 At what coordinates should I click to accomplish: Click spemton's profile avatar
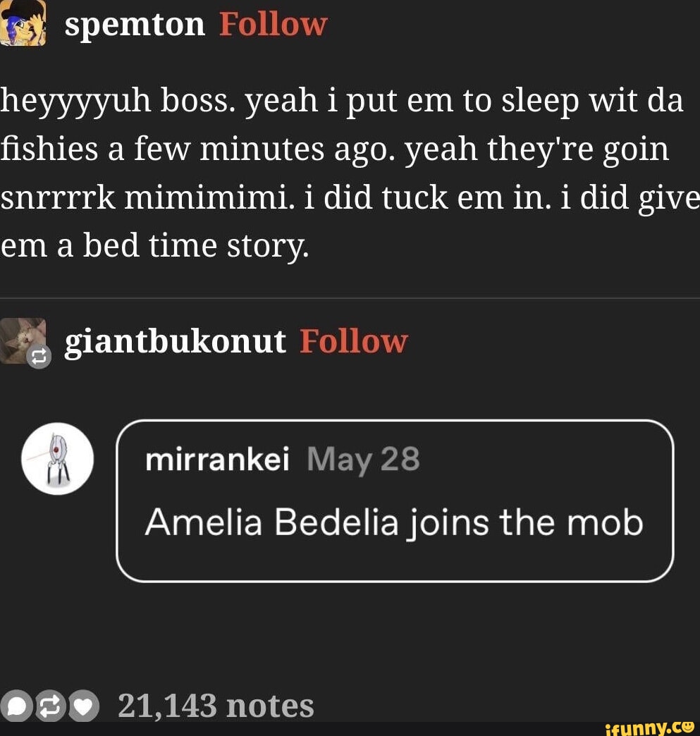(x=23, y=23)
